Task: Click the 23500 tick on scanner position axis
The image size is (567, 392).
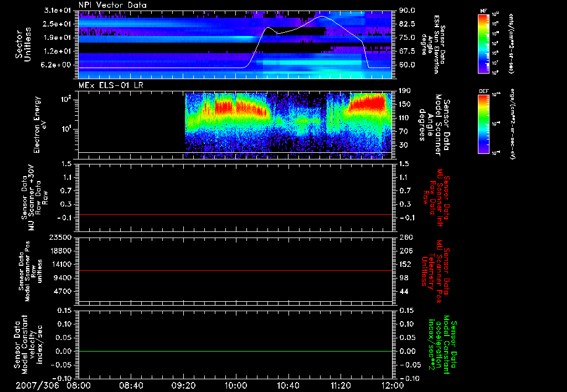Action: (x=62, y=238)
